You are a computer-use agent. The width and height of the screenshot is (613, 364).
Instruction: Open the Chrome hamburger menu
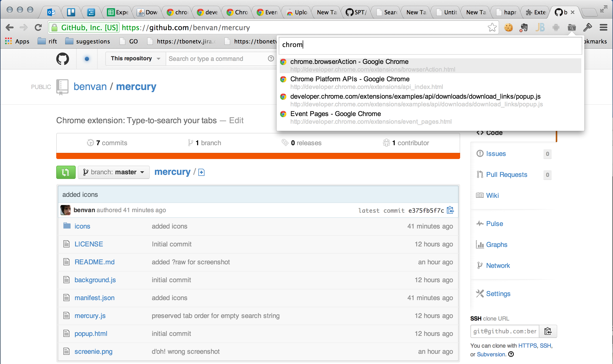(604, 27)
